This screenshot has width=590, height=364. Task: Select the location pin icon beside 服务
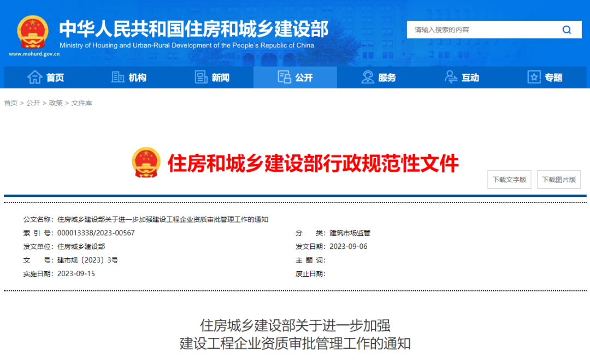coord(367,77)
